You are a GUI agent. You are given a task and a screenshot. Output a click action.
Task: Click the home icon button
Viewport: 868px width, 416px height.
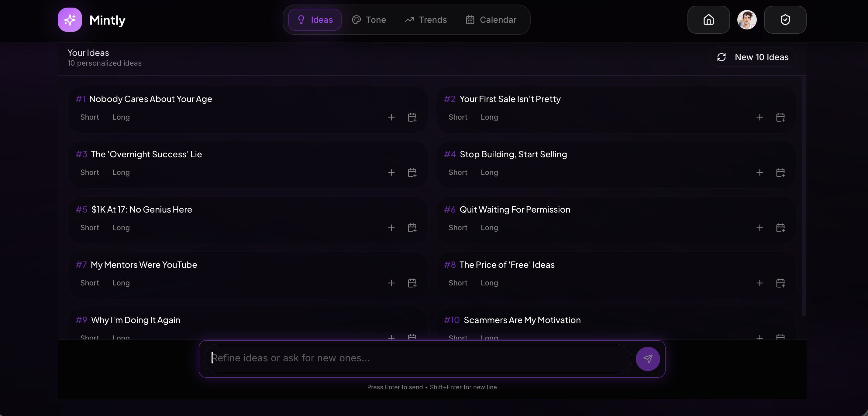708,19
